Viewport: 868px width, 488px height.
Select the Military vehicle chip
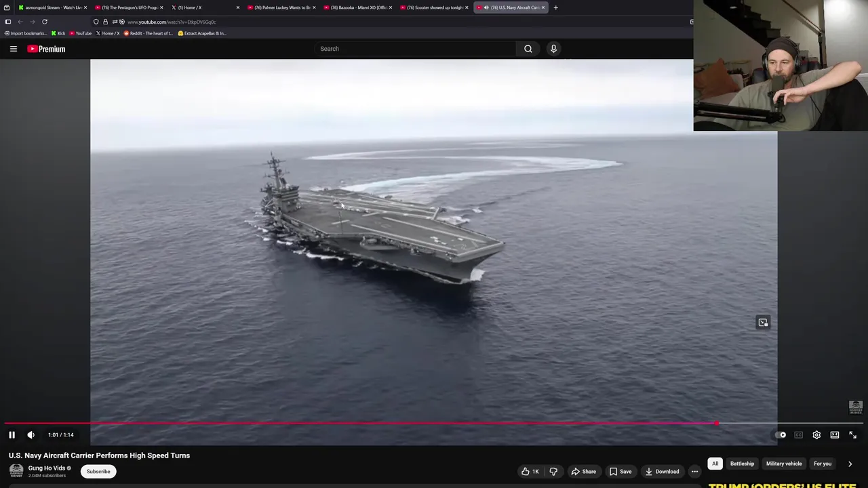(x=784, y=464)
